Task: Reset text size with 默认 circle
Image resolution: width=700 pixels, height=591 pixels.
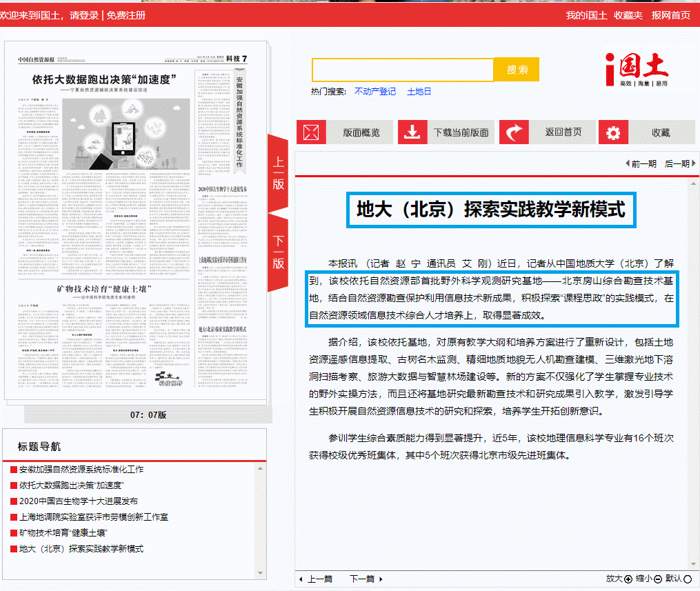Action: pyautogui.click(x=688, y=579)
